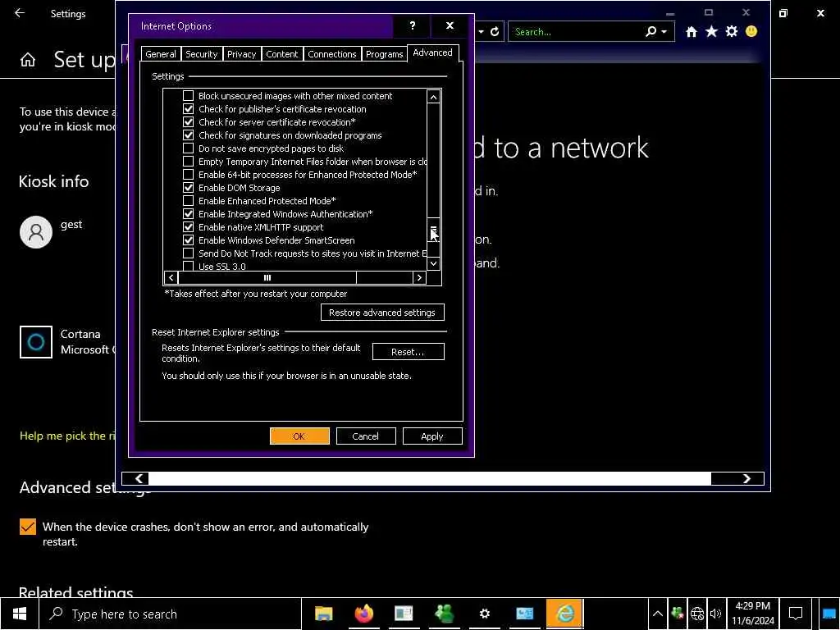The width and height of the screenshot is (840, 630).
Task: Check Send Do Not Track requests
Action: tap(188, 253)
